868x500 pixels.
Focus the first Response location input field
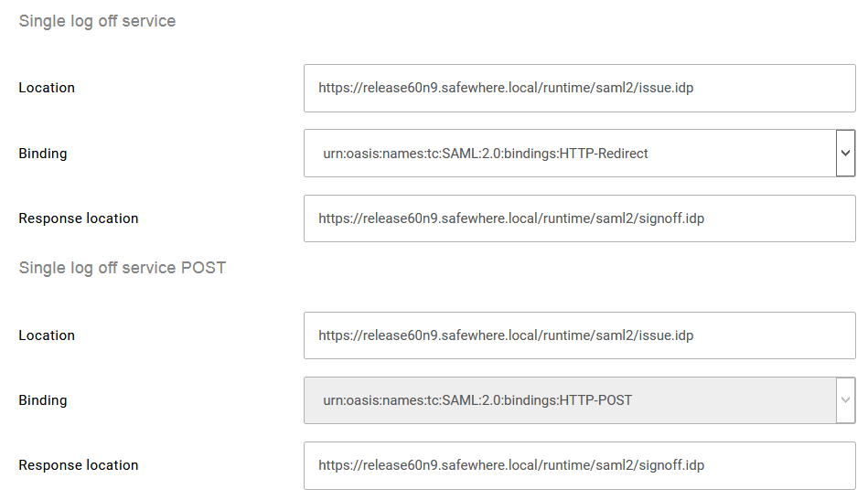[x=579, y=218]
